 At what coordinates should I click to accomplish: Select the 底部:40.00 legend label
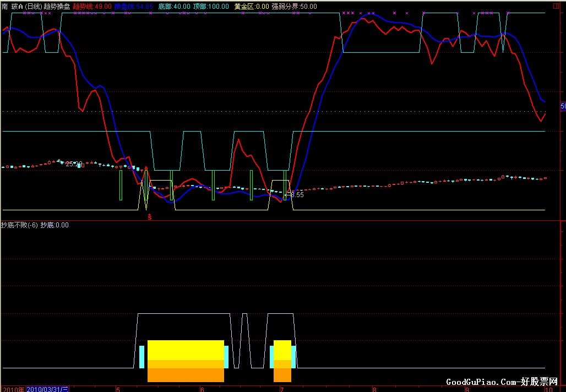pos(174,6)
